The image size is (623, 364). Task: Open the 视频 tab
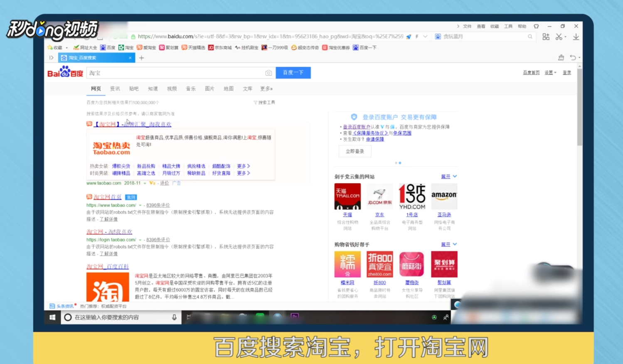tap(172, 89)
